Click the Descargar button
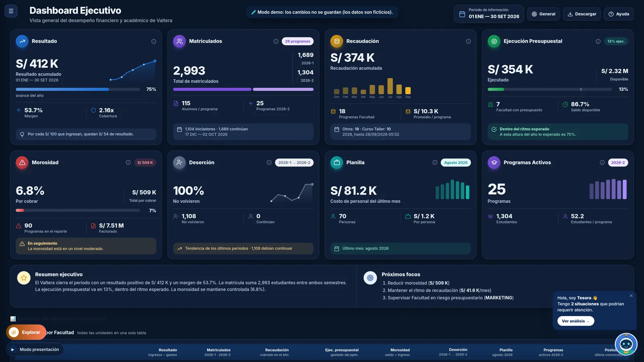Image resolution: width=644 pixels, height=362 pixels. click(582, 14)
